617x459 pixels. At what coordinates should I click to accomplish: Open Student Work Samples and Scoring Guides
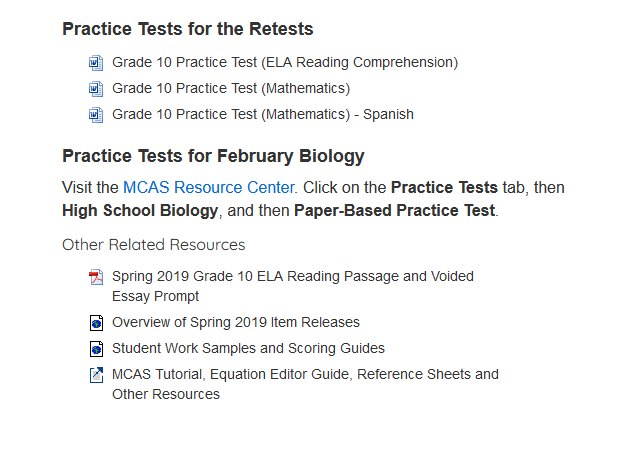(x=248, y=348)
